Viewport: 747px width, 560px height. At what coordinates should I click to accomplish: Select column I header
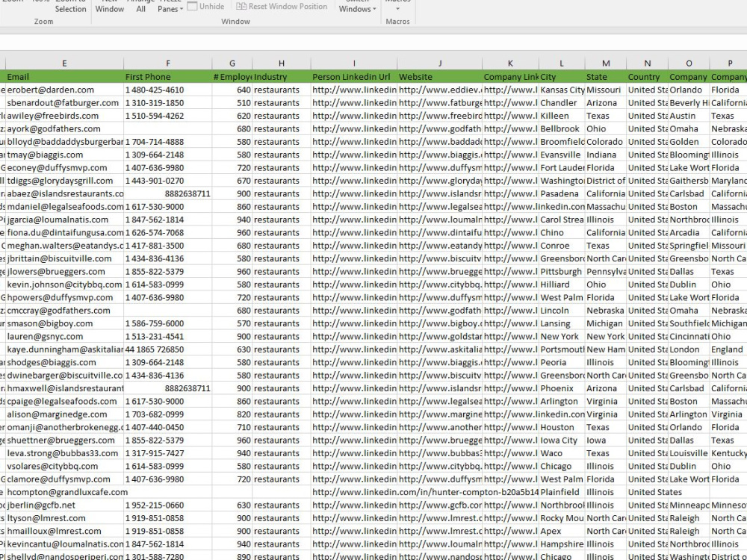click(x=354, y=63)
